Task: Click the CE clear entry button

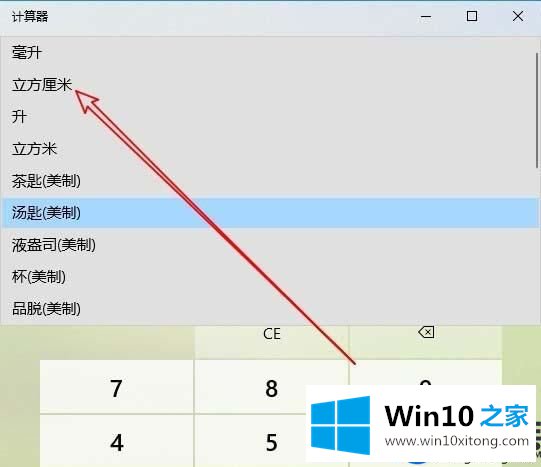Action: click(x=272, y=334)
